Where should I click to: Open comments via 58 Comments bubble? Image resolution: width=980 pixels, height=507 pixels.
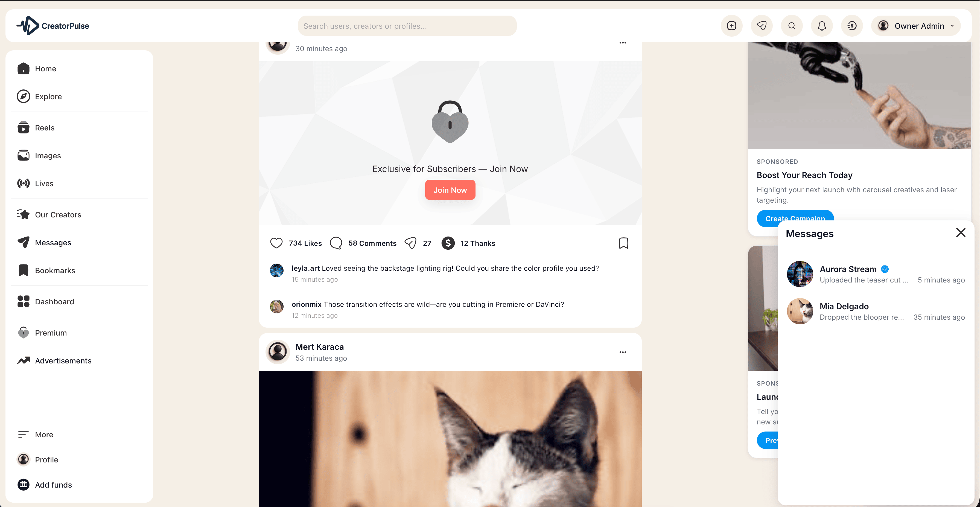336,243
